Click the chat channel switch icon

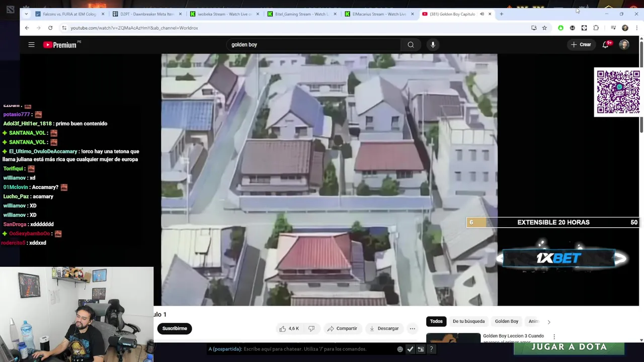coord(421,349)
